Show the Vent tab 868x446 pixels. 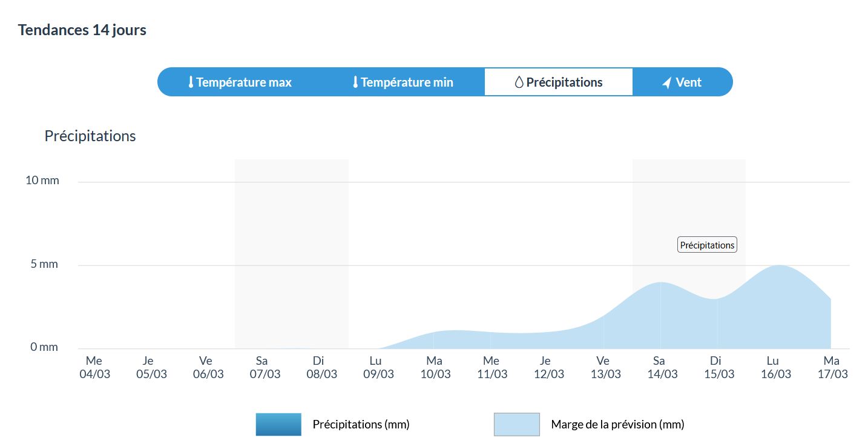682,82
